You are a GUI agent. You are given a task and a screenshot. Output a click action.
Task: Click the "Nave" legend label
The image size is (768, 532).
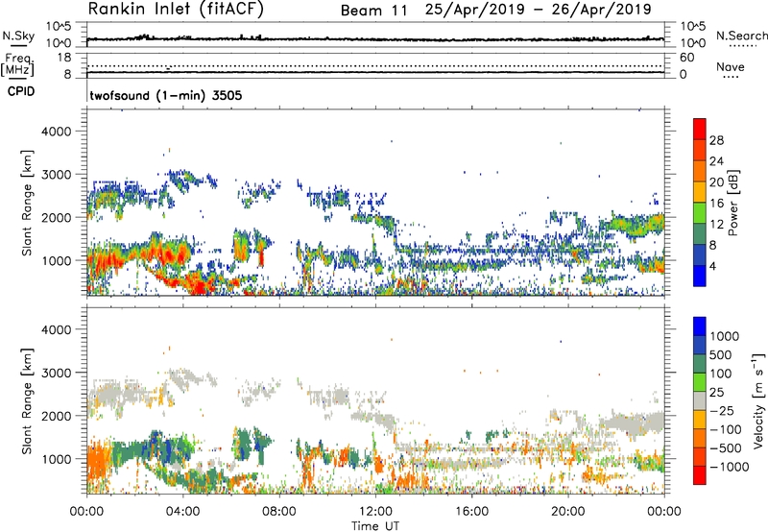coord(731,66)
